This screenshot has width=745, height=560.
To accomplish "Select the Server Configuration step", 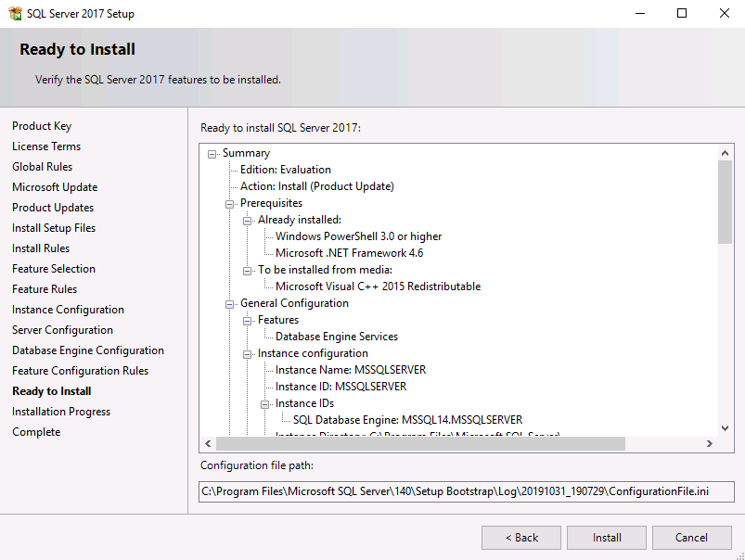I will click(63, 330).
